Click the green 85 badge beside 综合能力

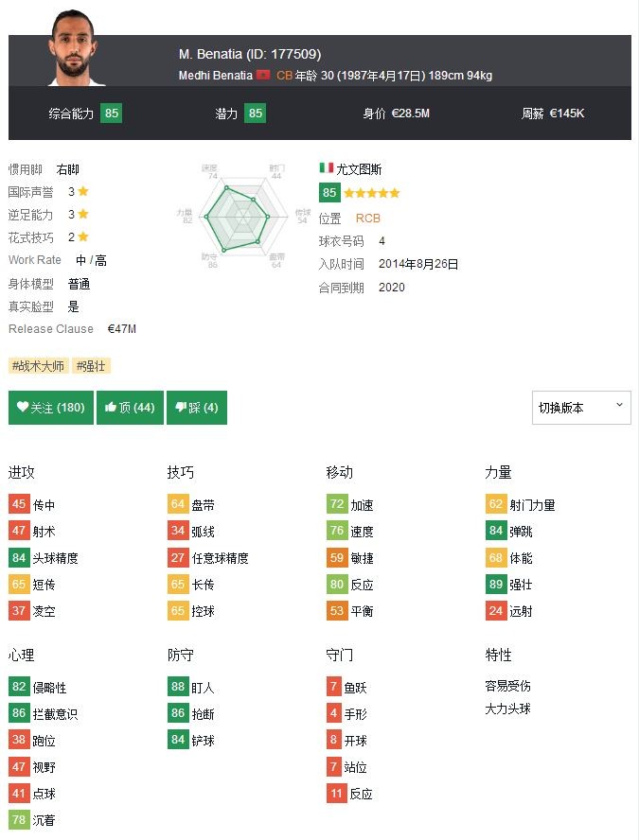click(x=111, y=114)
